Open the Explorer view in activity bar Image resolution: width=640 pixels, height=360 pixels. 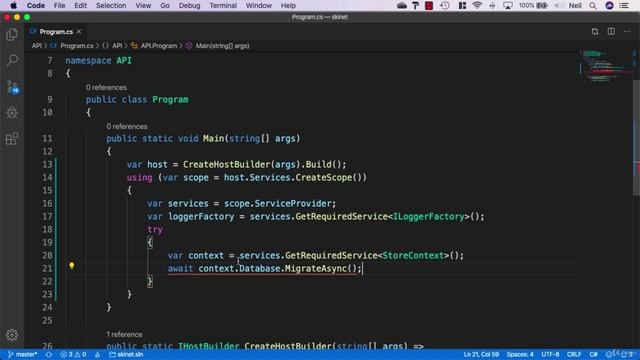click(x=12, y=35)
